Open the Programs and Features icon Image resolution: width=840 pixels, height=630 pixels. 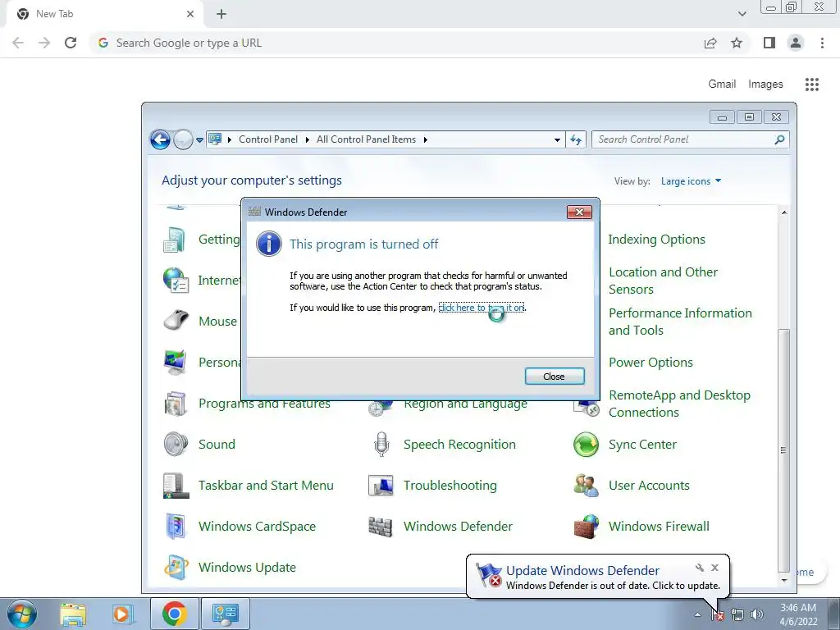pos(176,404)
